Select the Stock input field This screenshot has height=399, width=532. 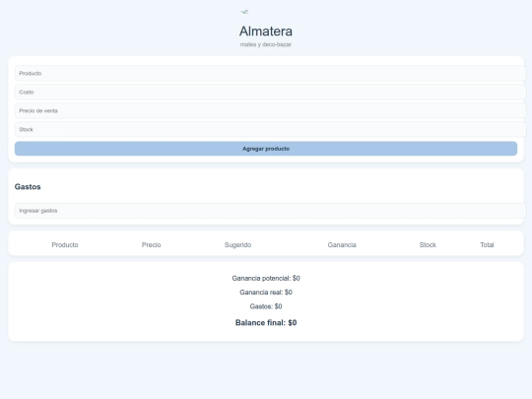pyautogui.click(x=270, y=129)
